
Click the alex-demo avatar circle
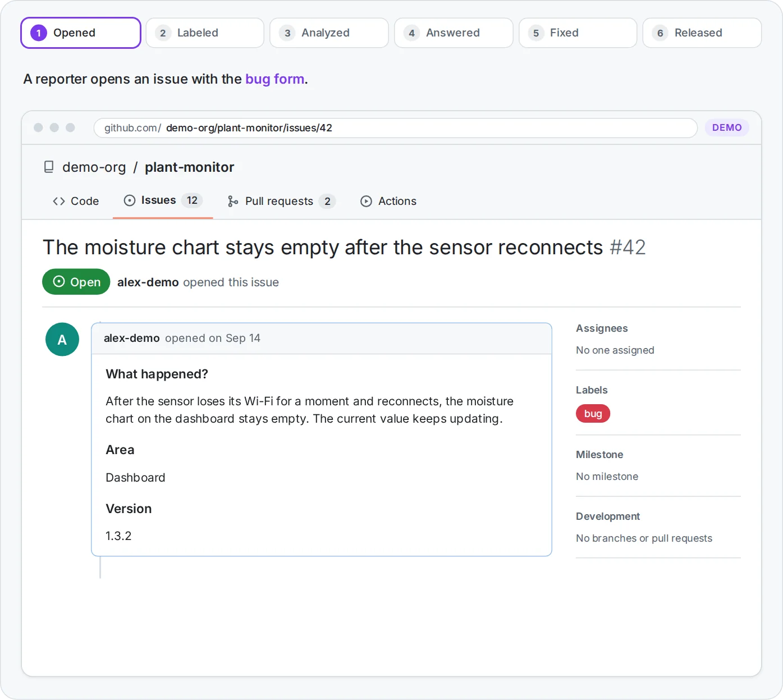pyautogui.click(x=62, y=340)
